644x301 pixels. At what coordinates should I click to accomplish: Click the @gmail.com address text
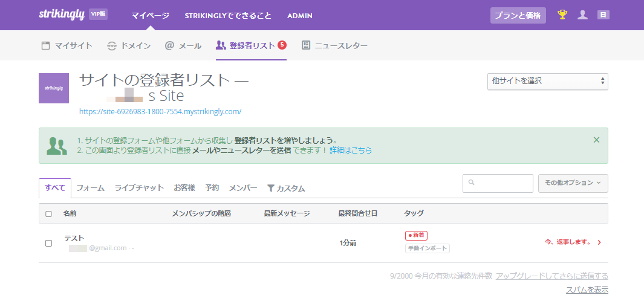[x=108, y=248]
